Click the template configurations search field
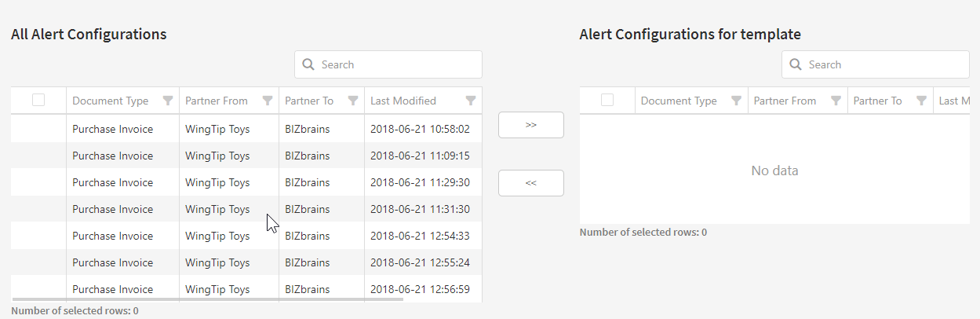This screenshot has height=319, width=980. coord(883,64)
